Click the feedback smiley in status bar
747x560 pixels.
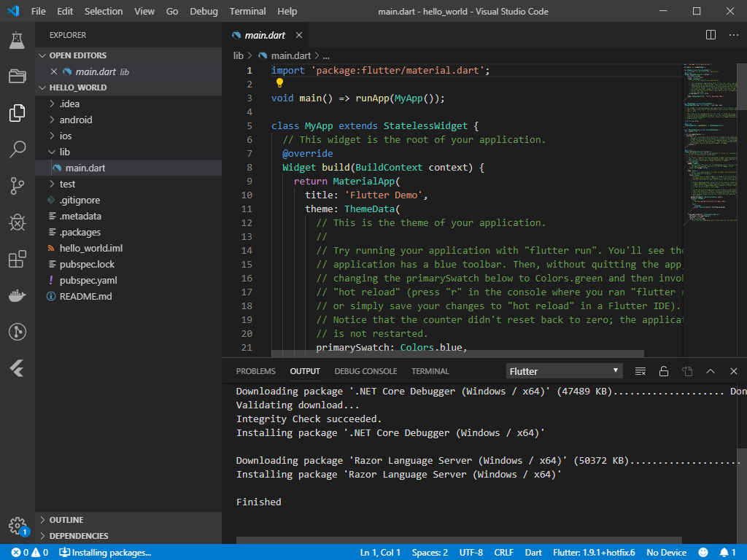tap(703, 553)
